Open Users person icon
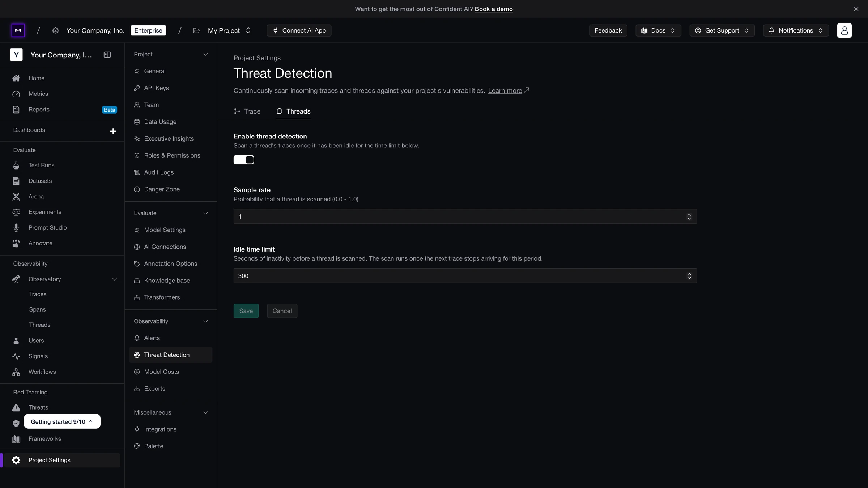This screenshot has width=868, height=488. (16, 341)
